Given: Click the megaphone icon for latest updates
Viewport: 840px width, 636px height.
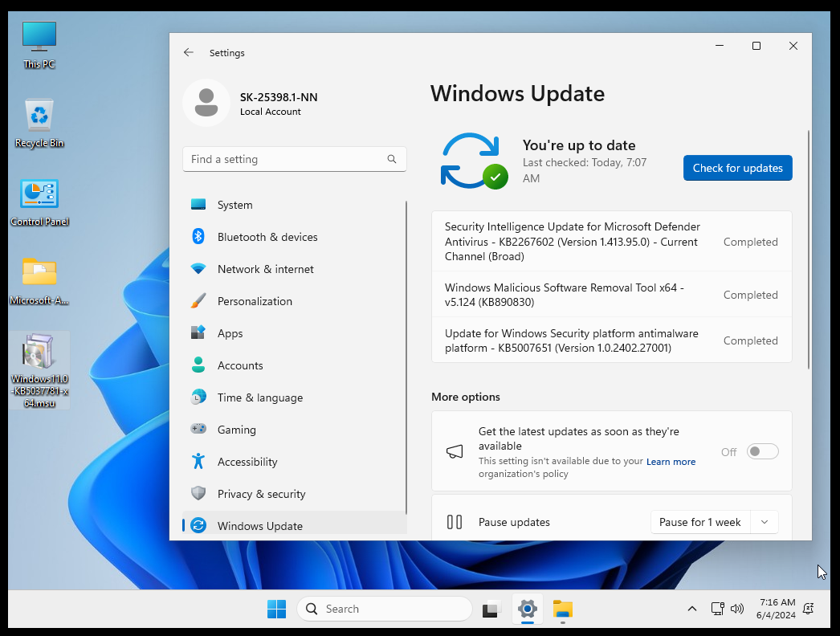Looking at the screenshot, I should click(x=455, y=451).
